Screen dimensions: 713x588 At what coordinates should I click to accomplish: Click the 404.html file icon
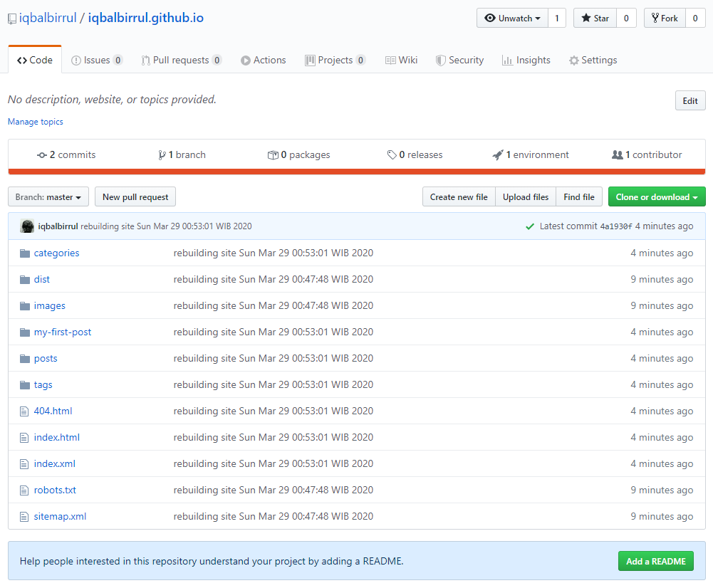pyautogui.click(x=25, y=411)
